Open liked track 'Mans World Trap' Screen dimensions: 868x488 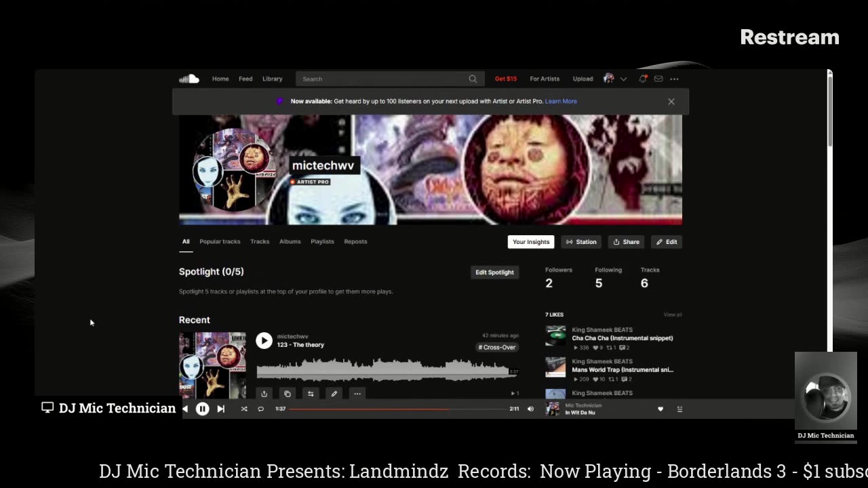pos(623,370)
